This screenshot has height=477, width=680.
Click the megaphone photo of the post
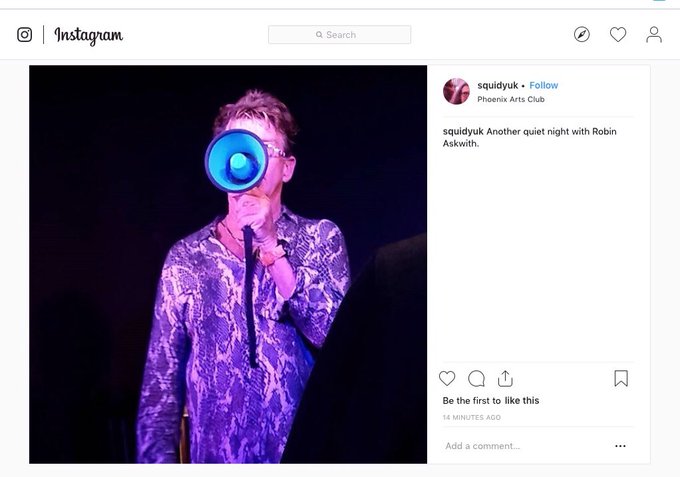(228, 265)
